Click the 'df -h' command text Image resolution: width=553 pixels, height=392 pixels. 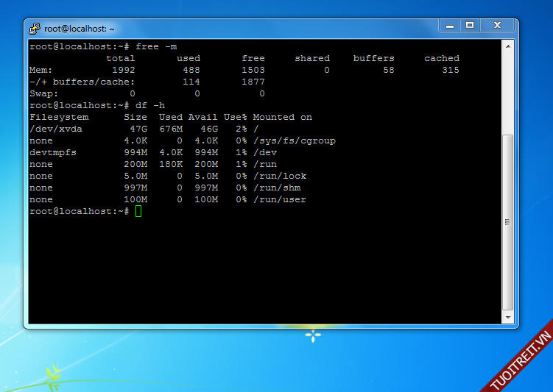150,105
